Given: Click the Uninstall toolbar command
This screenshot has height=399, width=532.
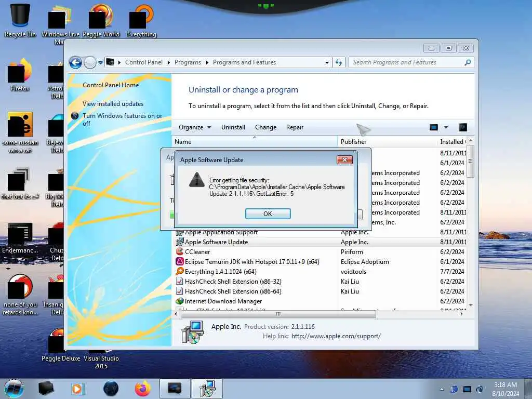Looking at the screenshot, I should [233, 127].
